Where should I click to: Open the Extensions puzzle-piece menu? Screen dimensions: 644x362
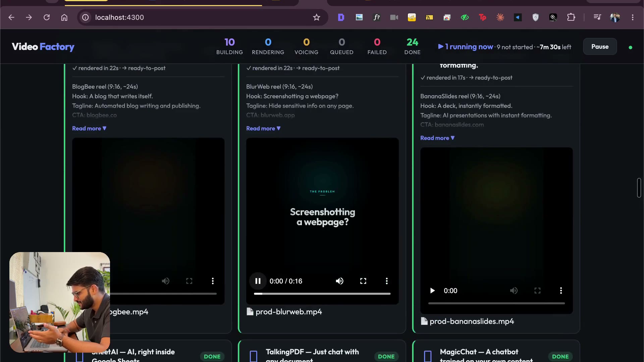pos(571,17)
